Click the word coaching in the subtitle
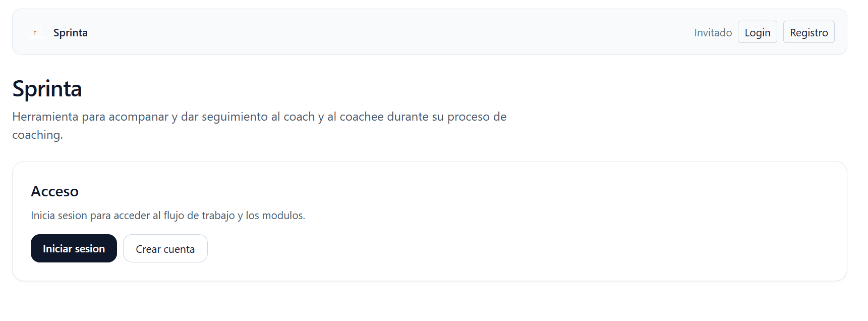Screen dimensions: 868x321 point(37,134)
